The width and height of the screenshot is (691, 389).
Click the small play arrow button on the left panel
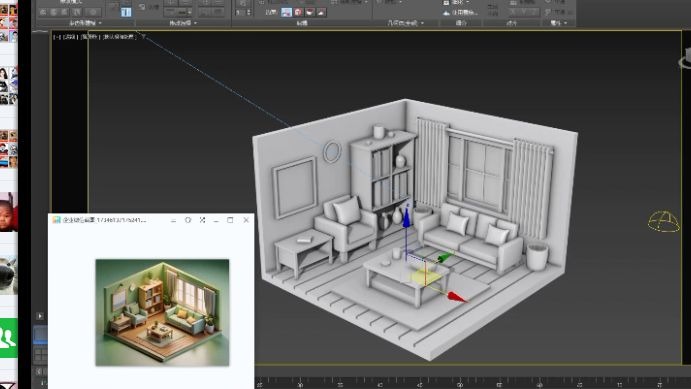pyautogui.click(x=40, y=316)
